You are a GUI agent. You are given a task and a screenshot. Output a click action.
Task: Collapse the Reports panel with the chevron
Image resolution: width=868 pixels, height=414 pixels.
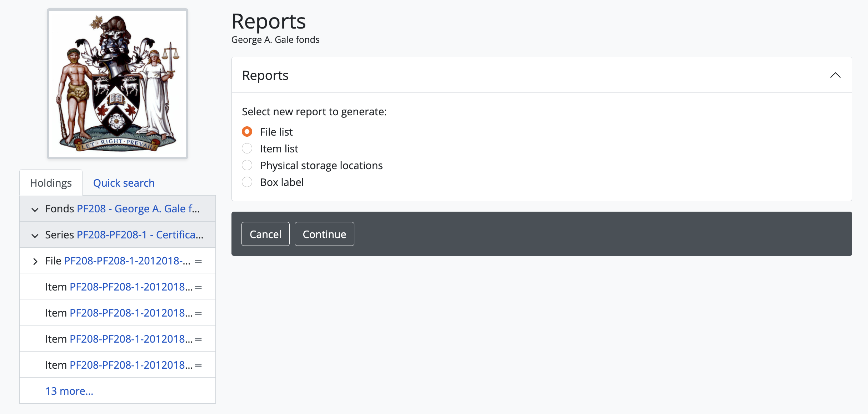[x=835, y=75]
